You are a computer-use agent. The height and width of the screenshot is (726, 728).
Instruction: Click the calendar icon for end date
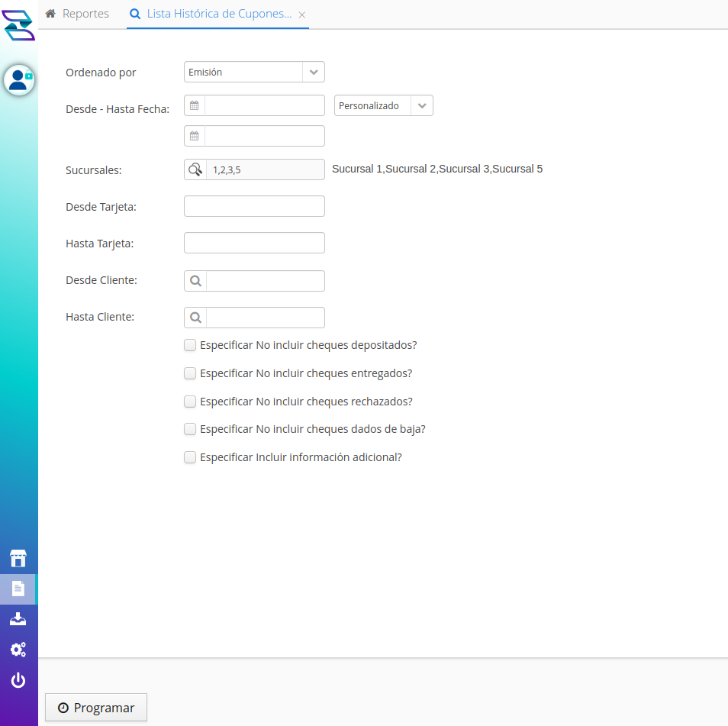195,136
